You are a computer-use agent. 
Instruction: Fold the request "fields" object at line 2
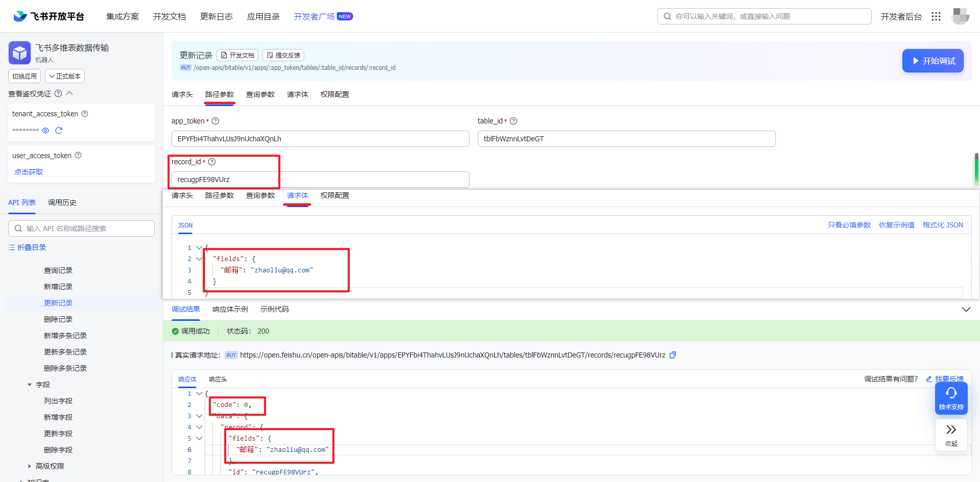tap(199, 259)
